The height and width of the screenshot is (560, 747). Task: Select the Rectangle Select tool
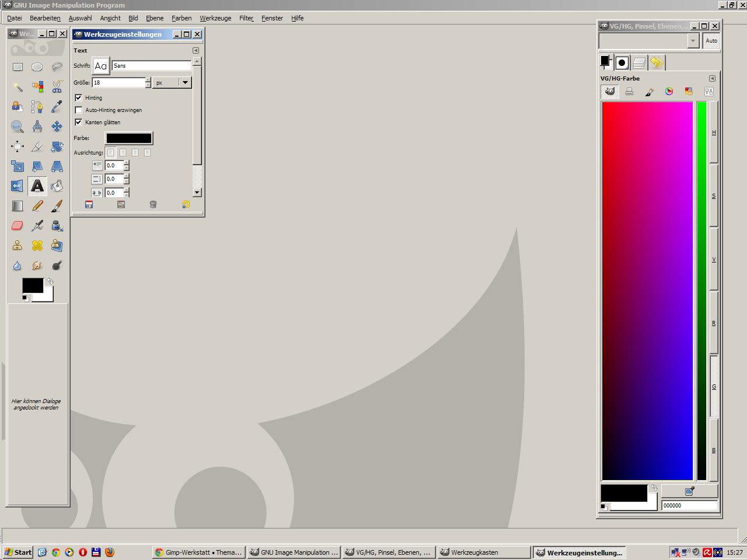[x=18, y=67]
